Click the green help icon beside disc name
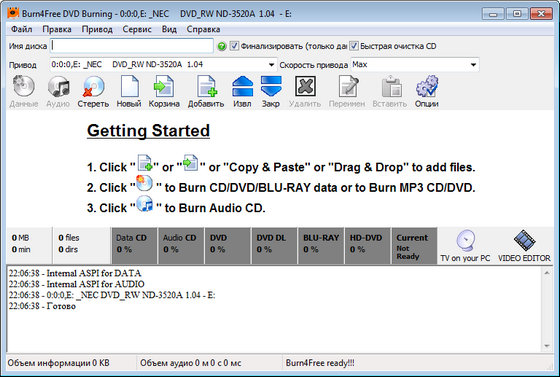Viewport: 560px width, 377px height. pos(222,46)
